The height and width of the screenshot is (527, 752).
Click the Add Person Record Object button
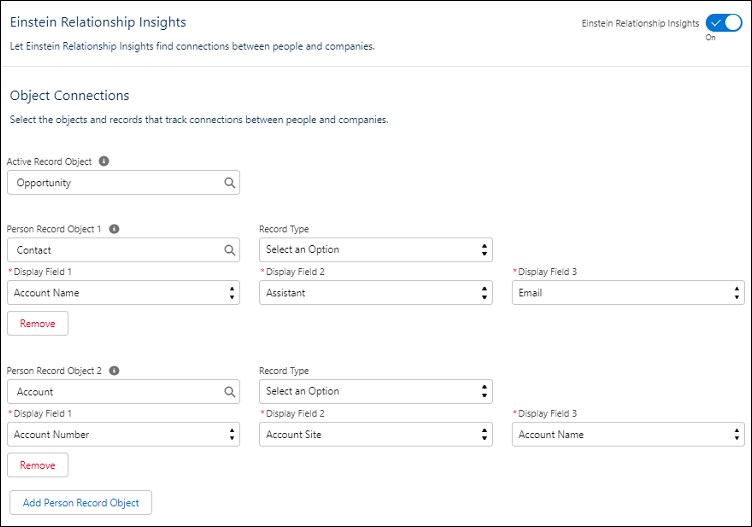click(81, 503)
